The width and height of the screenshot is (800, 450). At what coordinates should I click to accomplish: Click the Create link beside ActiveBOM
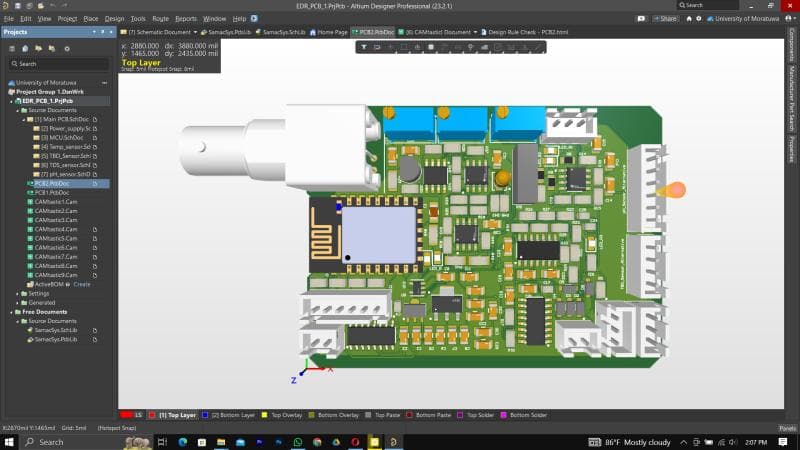tap(81, 284)
